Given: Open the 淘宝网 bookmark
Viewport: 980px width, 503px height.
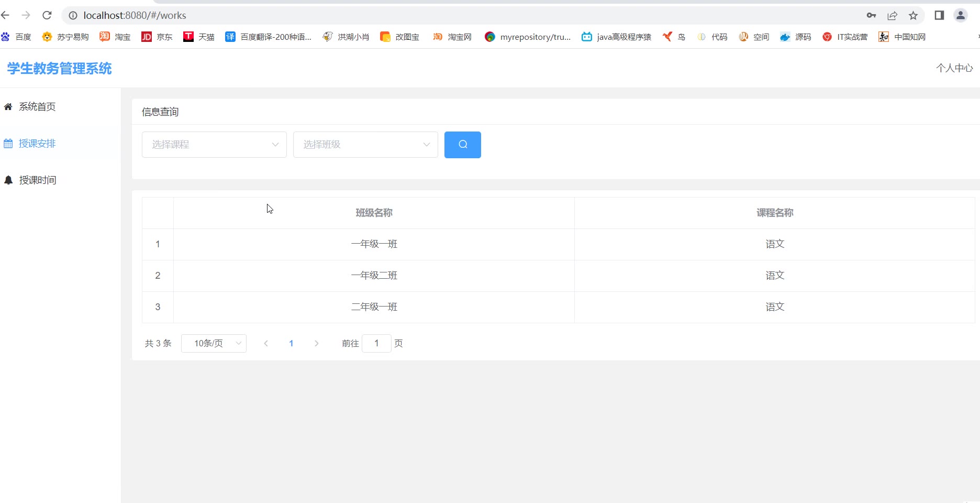Looking at the screenshot, I should (452, 37).
